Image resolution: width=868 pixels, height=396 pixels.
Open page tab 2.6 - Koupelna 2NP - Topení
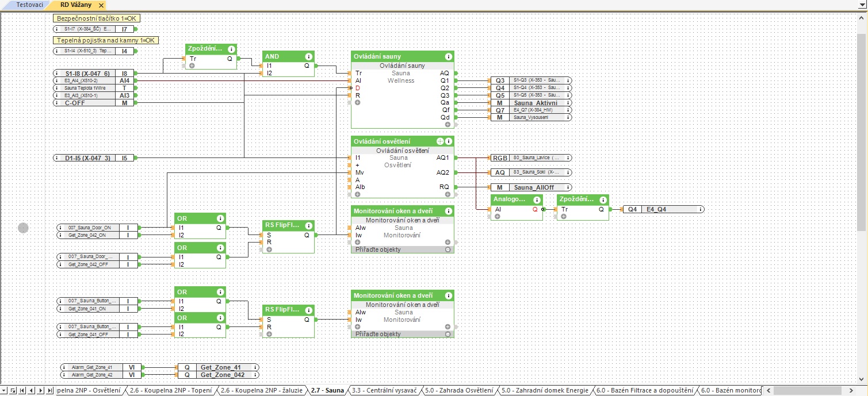click(x=171, y=391)
